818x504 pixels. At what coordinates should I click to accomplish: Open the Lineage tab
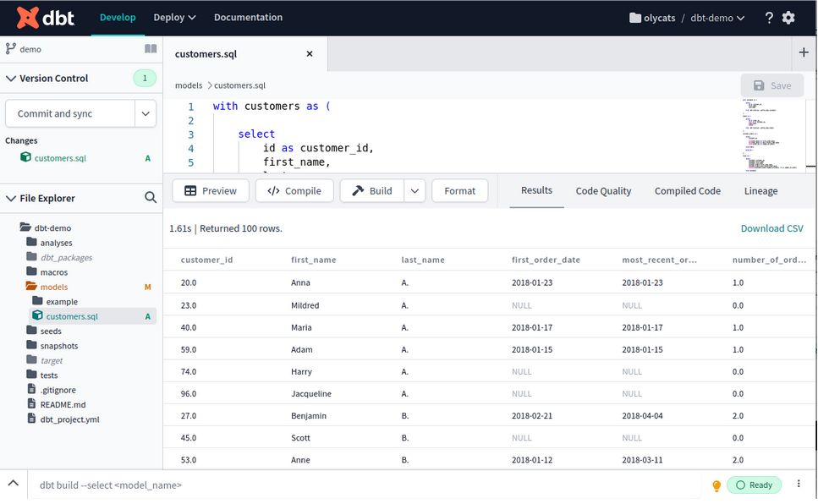[760, 191]
